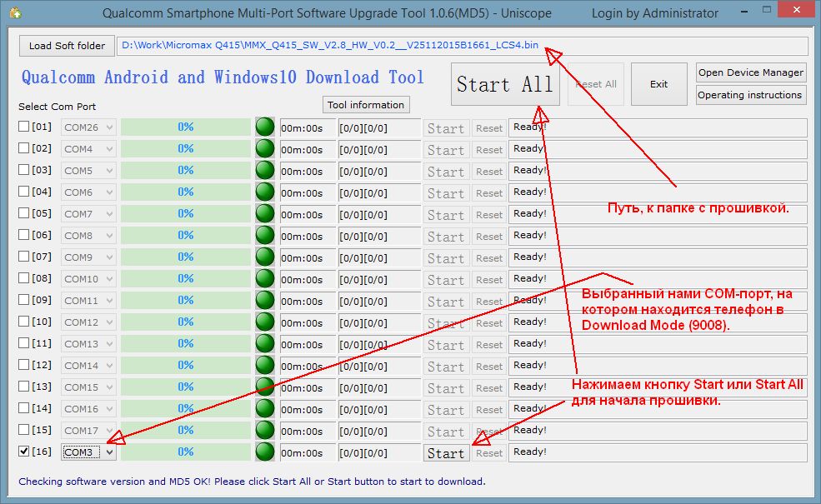
Task: Open the Operating instructions
Action: point(751,95)
